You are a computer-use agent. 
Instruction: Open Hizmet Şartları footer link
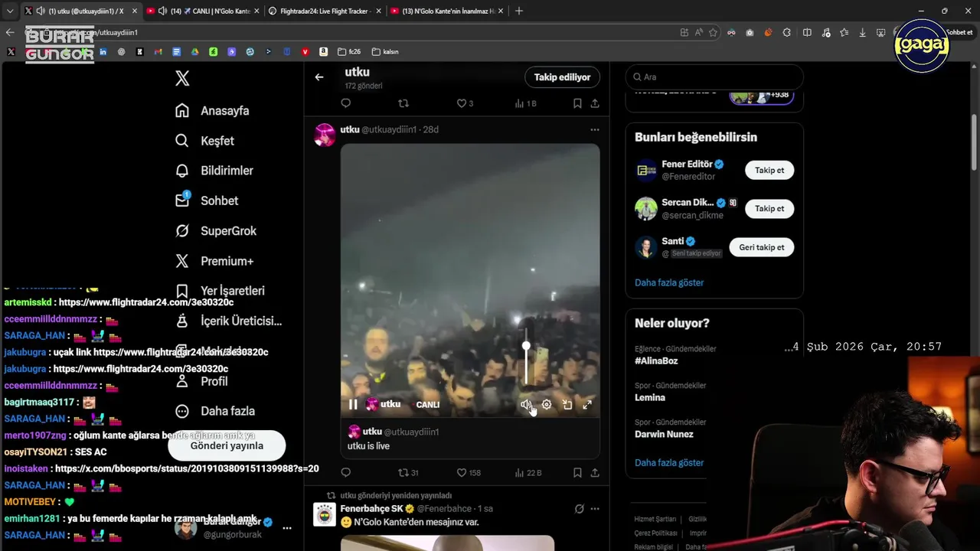pyautogui.click(x=655, y=519)
